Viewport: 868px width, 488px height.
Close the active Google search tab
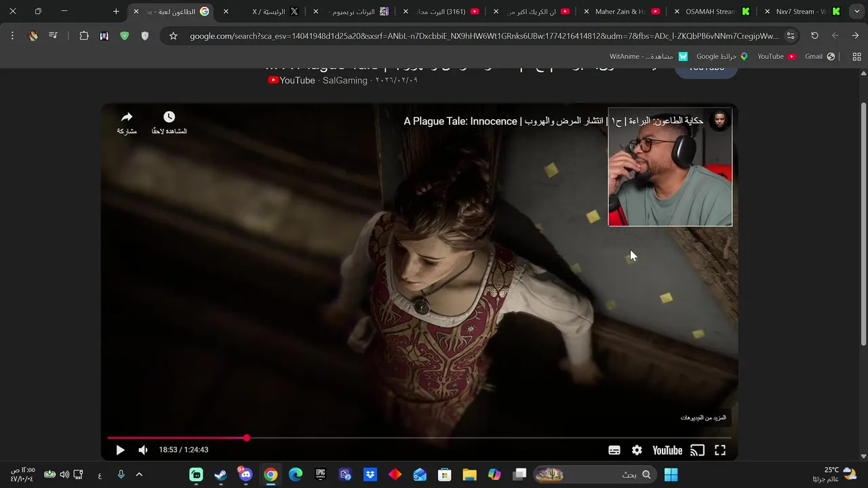click(x=136, y=12)
